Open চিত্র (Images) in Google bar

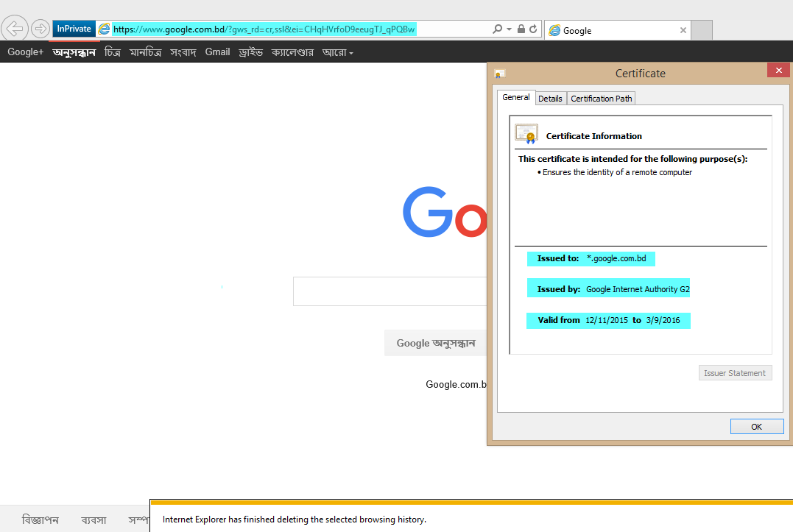point(112,52)
